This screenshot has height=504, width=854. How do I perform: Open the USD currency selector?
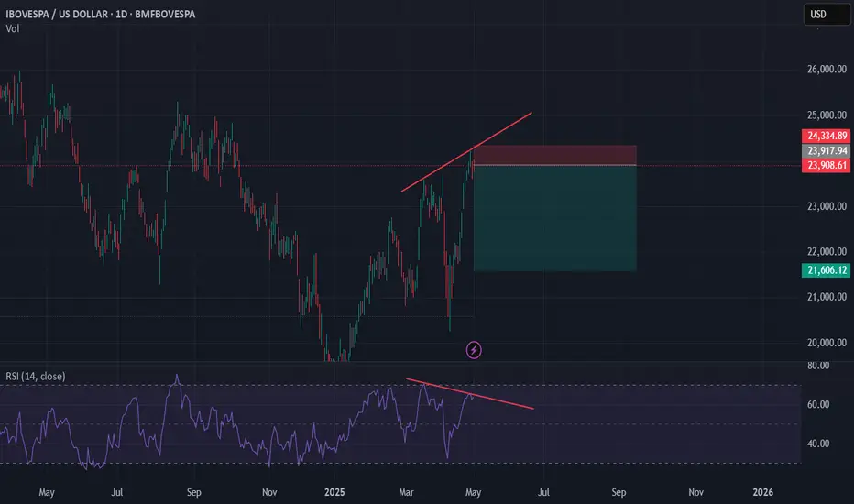click(827, 14)
